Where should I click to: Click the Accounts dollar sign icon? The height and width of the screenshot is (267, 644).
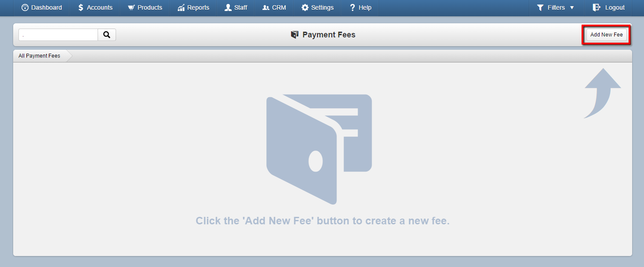[x=80, y=7]
